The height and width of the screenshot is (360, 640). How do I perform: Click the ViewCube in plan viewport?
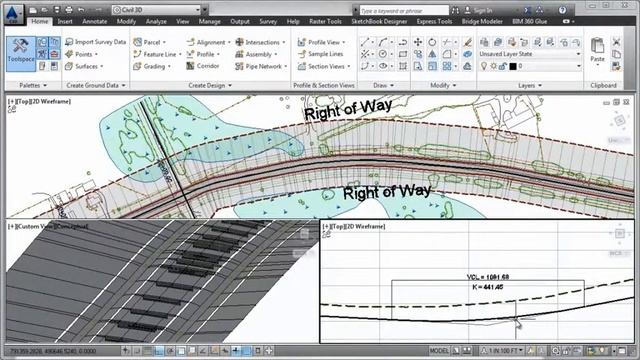[x=620, y=120]
